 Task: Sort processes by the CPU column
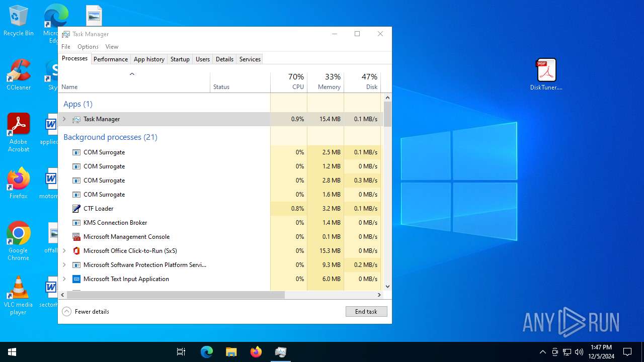pos(289,82)
